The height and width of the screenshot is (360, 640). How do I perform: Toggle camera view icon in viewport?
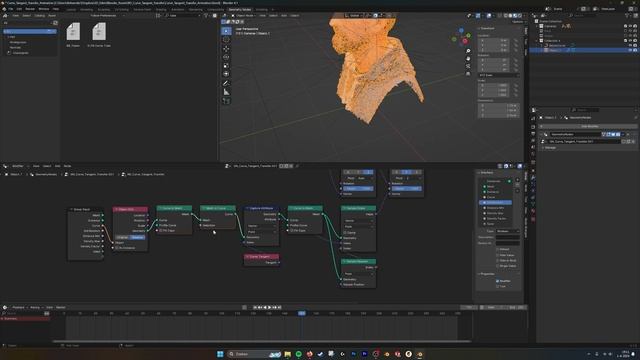(468, 66)
